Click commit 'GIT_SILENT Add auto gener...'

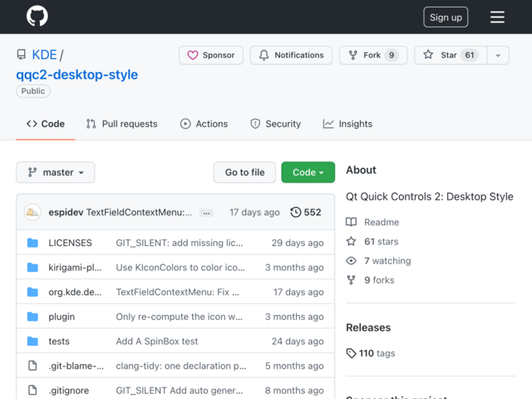point(180,391)
